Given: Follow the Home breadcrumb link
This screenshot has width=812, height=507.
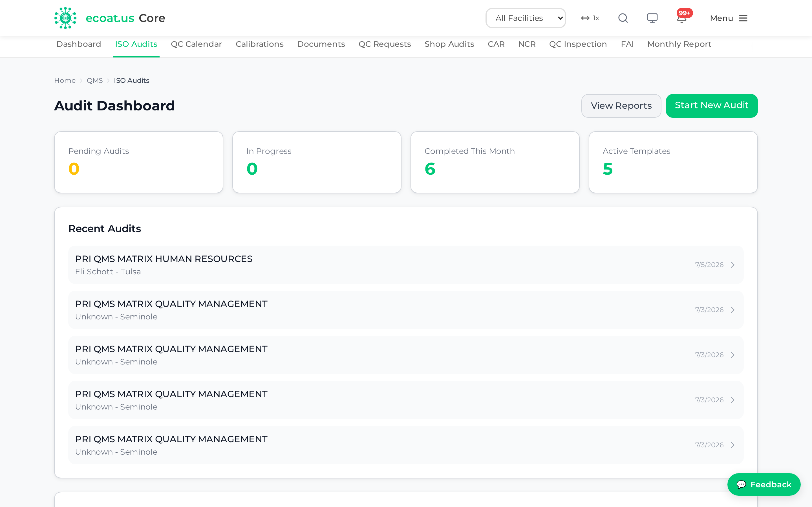Looking at the screenshot, I should coord(65,81).
